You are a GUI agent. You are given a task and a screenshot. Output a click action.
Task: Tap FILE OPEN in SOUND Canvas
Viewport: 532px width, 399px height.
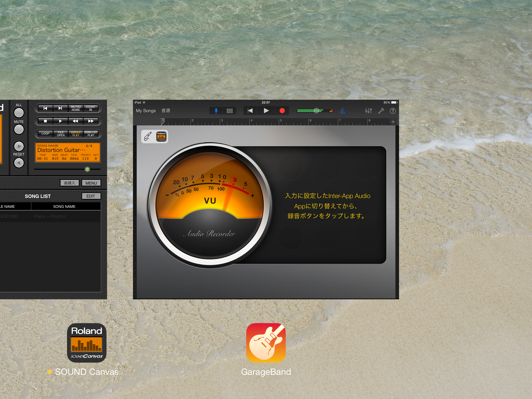(x=61, y=134)
